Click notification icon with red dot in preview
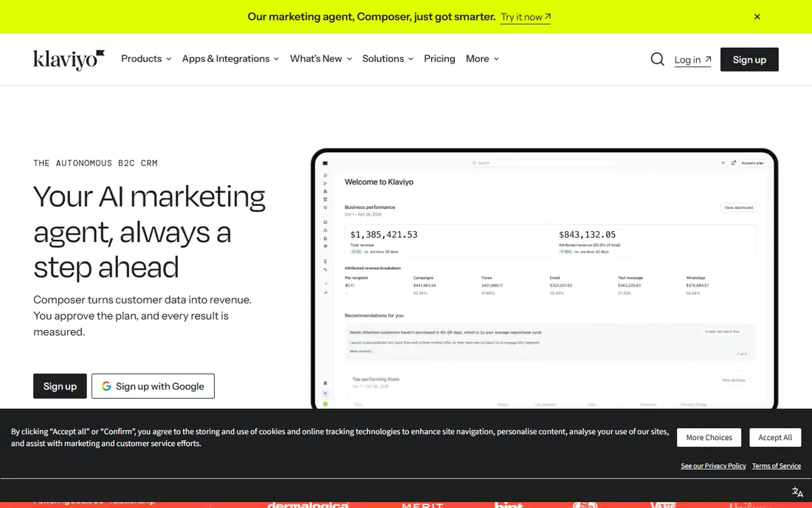This screenshot has height=508, width=812. click(733, 162)
